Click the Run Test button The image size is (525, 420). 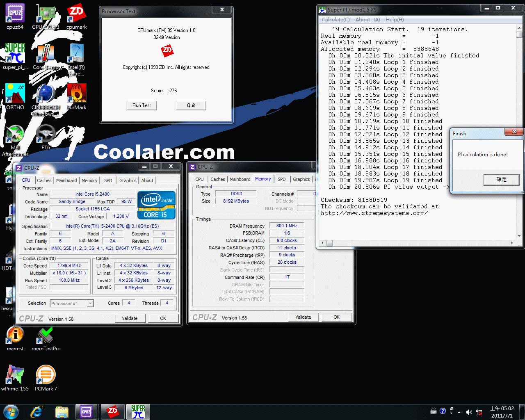(142, 105)
